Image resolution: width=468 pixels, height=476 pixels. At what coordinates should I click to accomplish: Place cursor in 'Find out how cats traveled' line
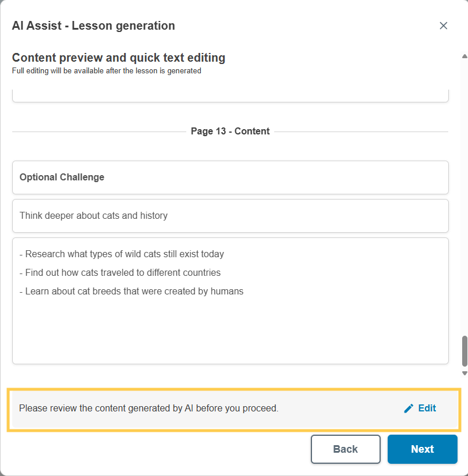[x=123, y=273]
